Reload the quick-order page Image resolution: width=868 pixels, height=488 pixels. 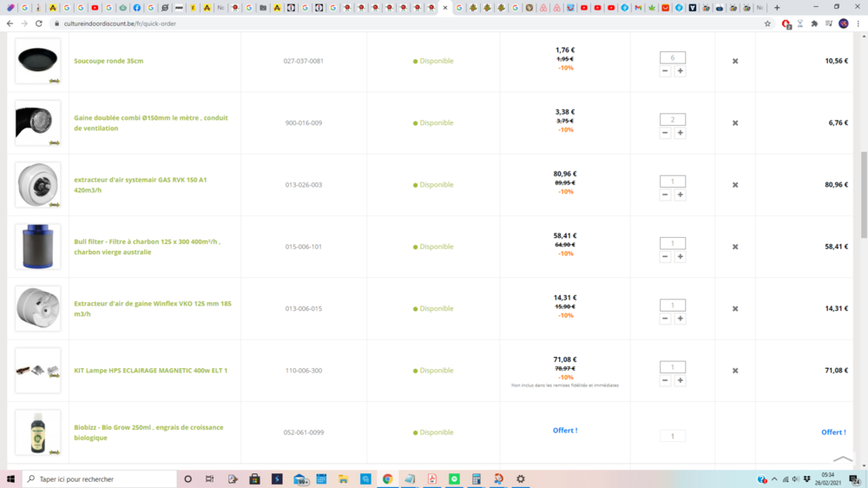coord(39,23)
